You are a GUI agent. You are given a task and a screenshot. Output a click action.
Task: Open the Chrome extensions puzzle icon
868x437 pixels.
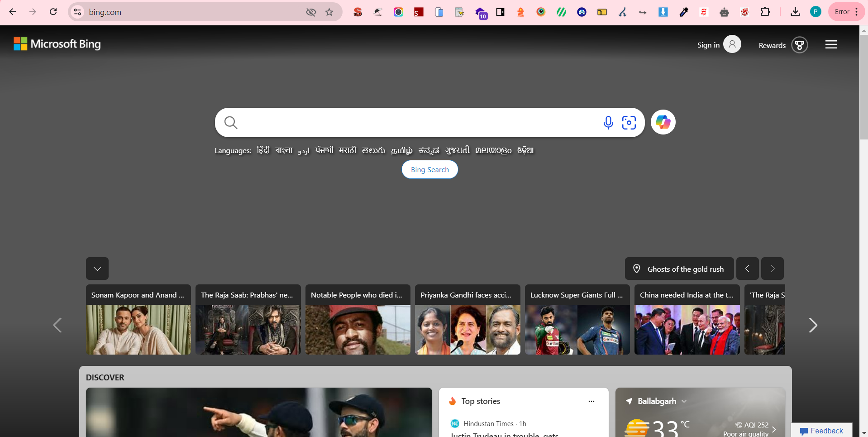click(x=766, y=12)
